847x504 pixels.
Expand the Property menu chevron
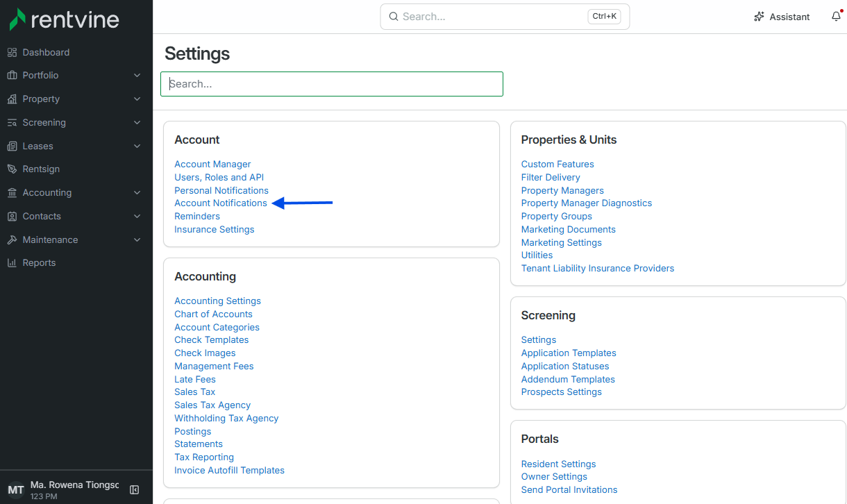click(x=137, y=99)
